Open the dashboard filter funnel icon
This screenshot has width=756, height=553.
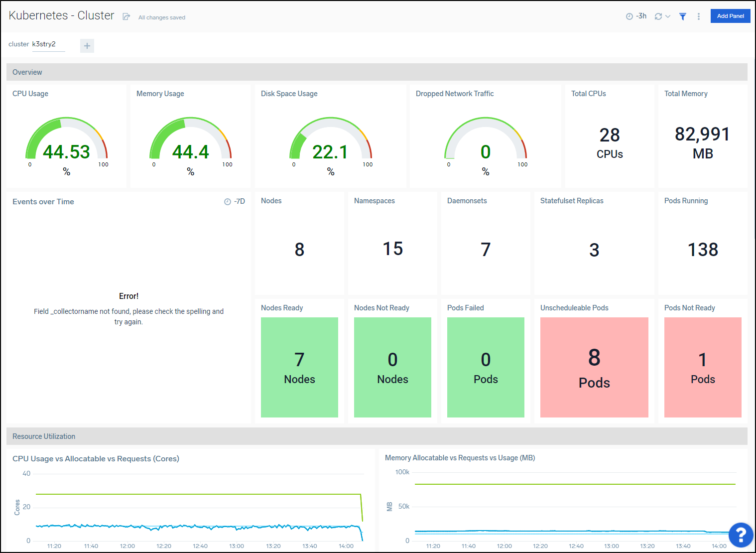tap(683, 16)
